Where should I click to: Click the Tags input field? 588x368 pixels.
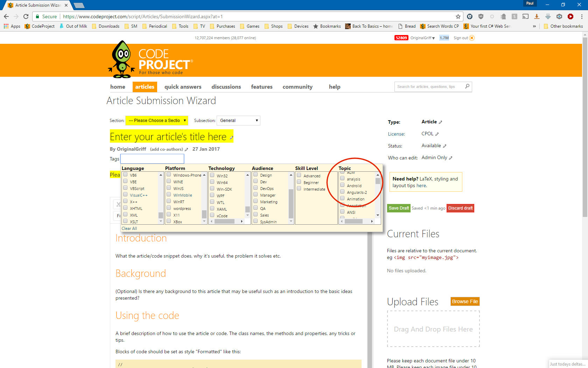tap(152, 159)
